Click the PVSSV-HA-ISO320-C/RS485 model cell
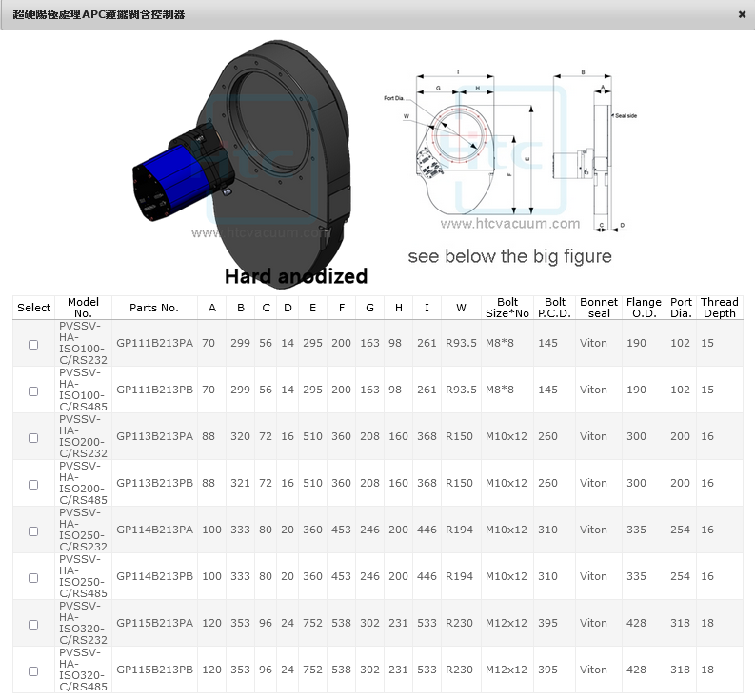This screenshot has height=700, width=755. (83, 670)
